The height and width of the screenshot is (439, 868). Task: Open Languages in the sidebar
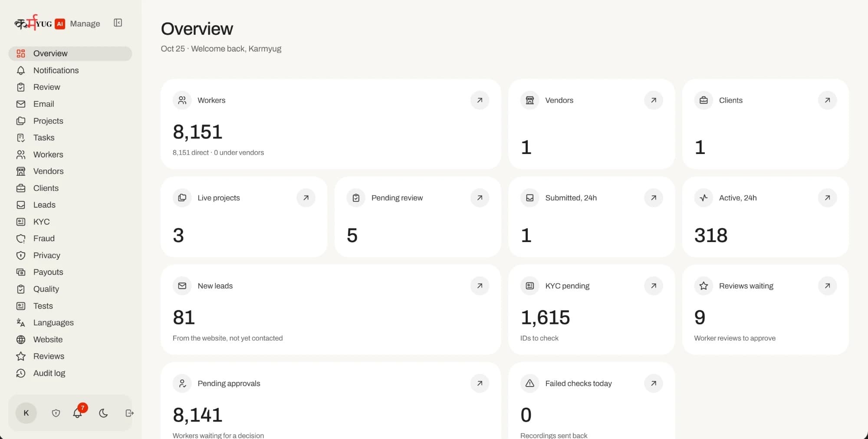coord(70,323)
